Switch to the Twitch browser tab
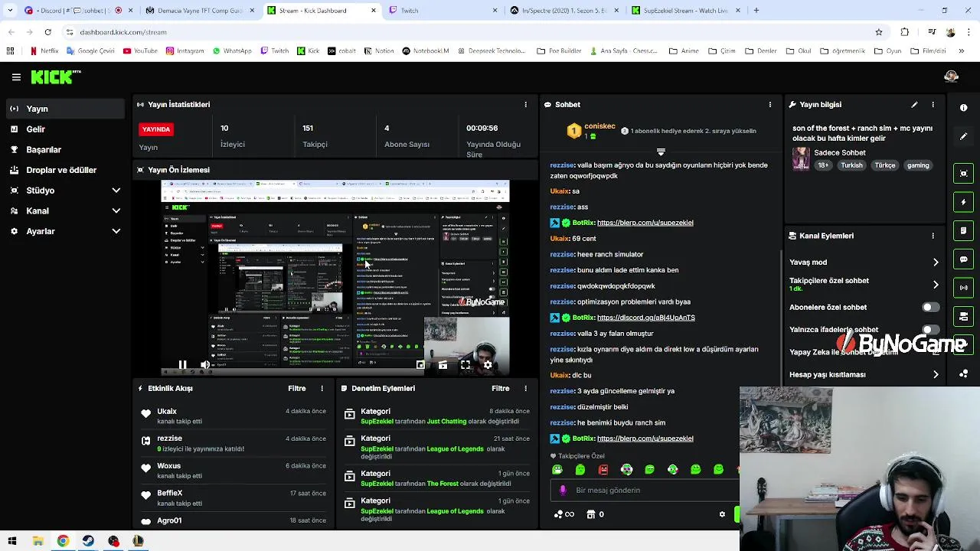The height and width of the screenshot is (551, 980). click(x=444, y=11)
